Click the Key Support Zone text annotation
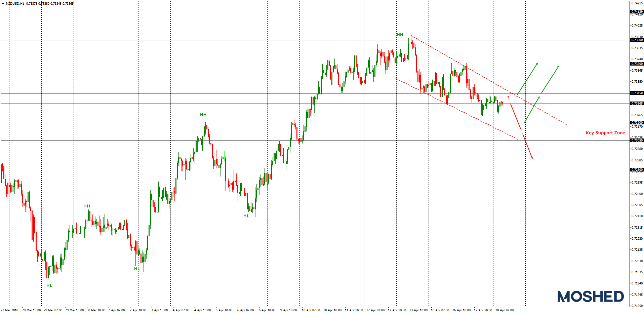This screenshot has width=644, height=314. [x=605, y=133]
